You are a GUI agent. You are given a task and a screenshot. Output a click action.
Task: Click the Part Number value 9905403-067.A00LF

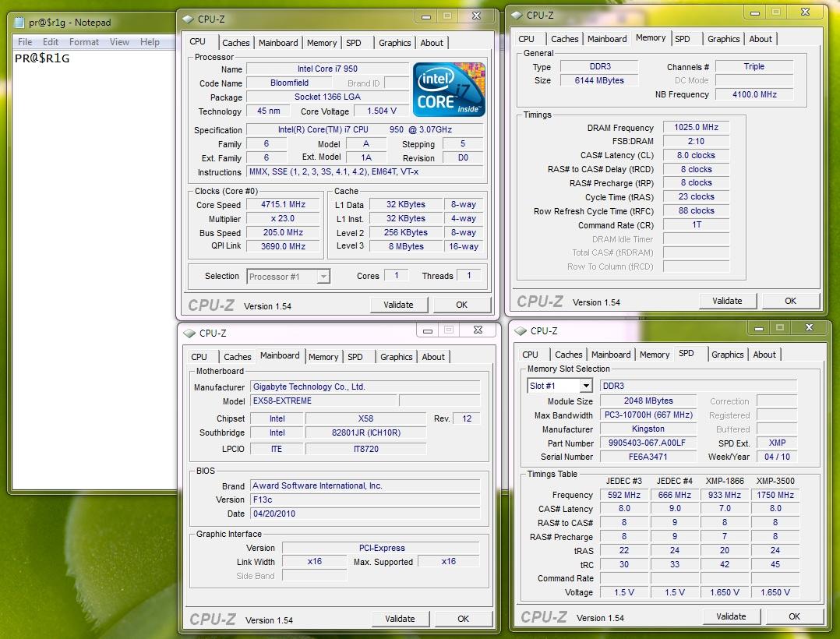pyautogui.click(x=648, y=443)
